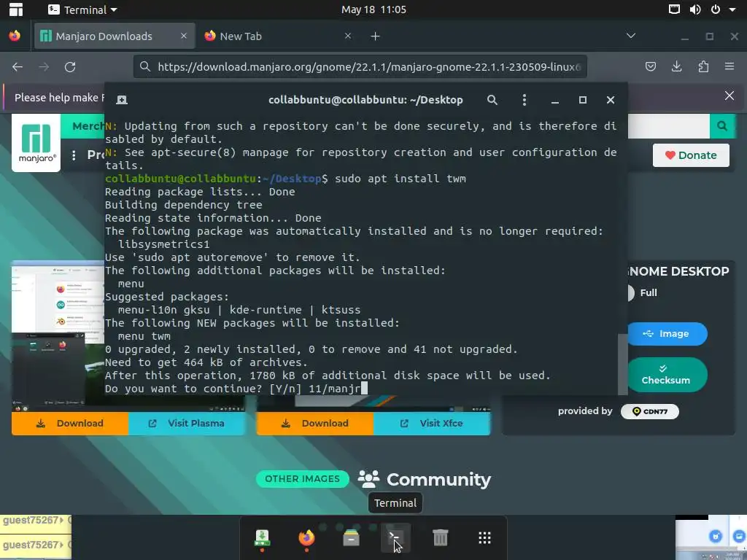Click the Firefox address bar URL
The width and height of the screenshot is (747, 560).
[369, 67]
